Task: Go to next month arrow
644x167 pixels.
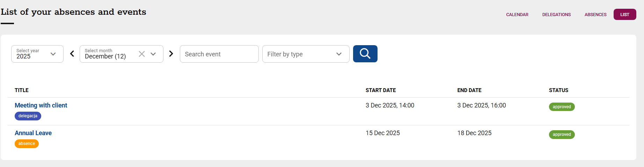Action: (171, 54)
